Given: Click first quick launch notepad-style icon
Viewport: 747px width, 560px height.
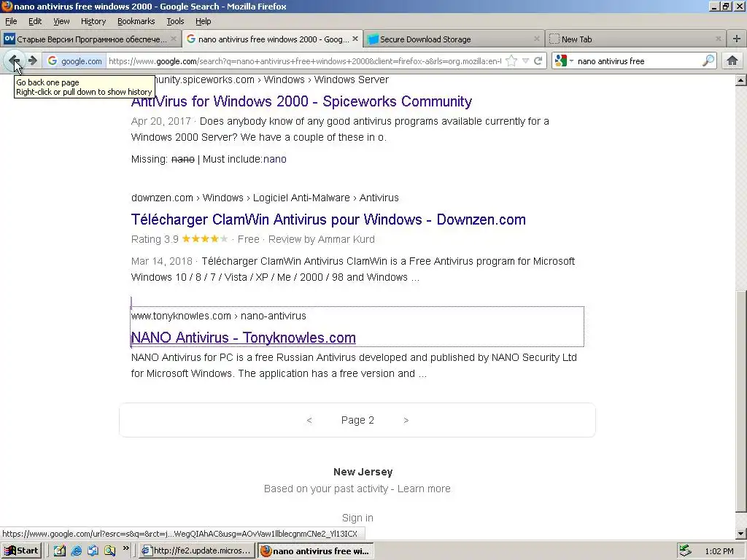Looking at the screenshot, I should point(60,551).
